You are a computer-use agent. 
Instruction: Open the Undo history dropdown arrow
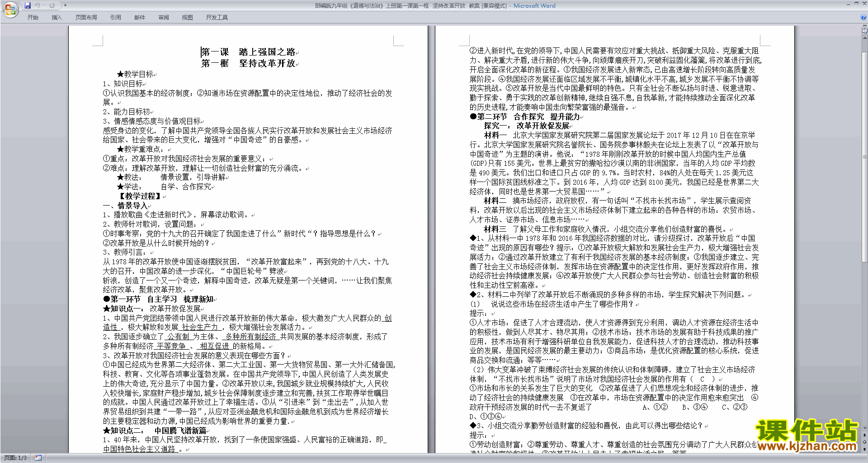pos(44,5)
